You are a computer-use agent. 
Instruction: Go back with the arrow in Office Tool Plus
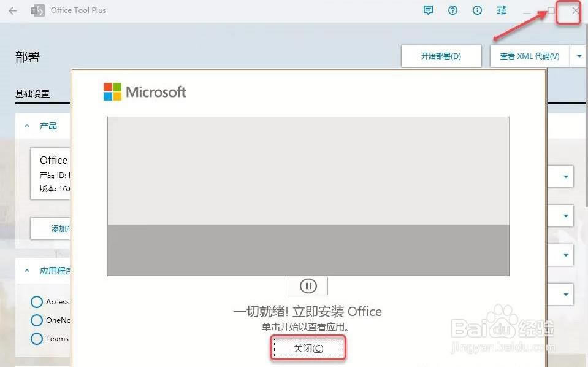[x=13, y=10]
